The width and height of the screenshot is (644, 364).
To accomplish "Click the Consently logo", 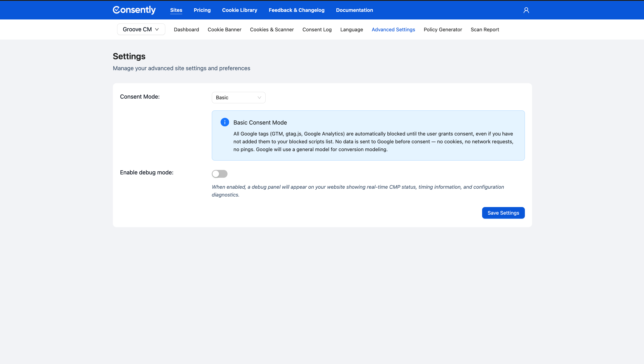I will coord(134,10).
